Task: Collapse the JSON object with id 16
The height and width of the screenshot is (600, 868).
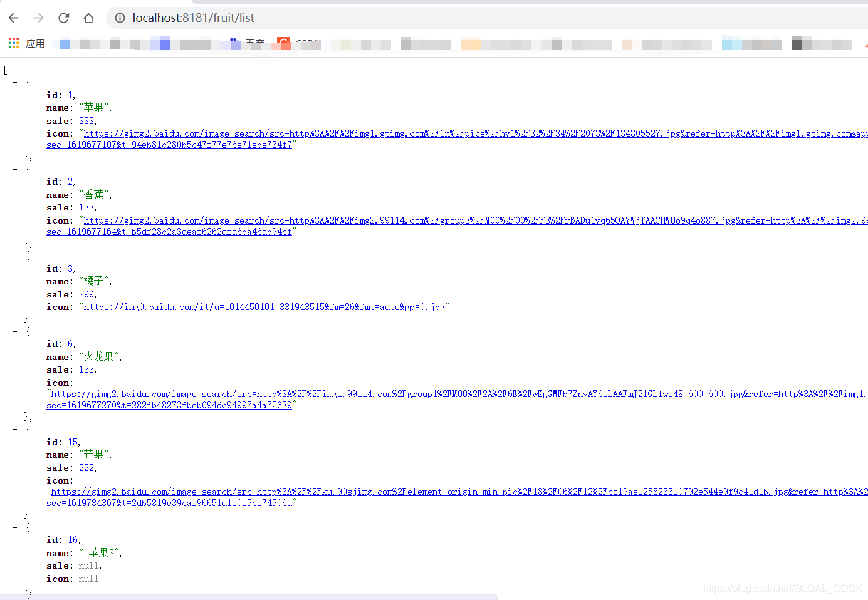Action: [x=15, y=527]
